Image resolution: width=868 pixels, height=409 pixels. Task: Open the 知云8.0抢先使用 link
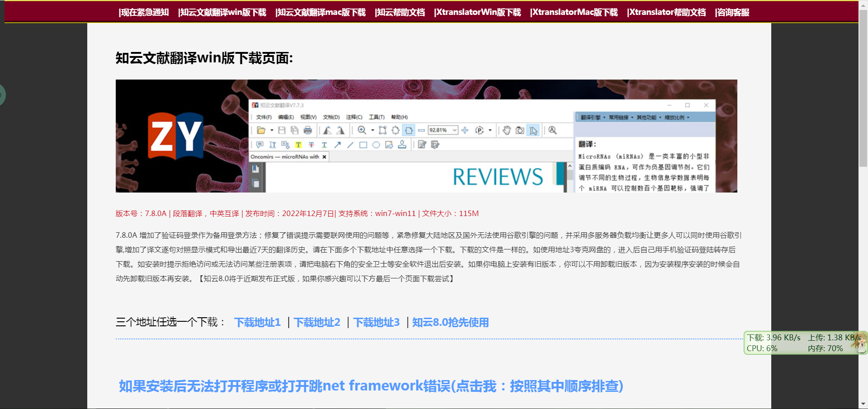450,322
